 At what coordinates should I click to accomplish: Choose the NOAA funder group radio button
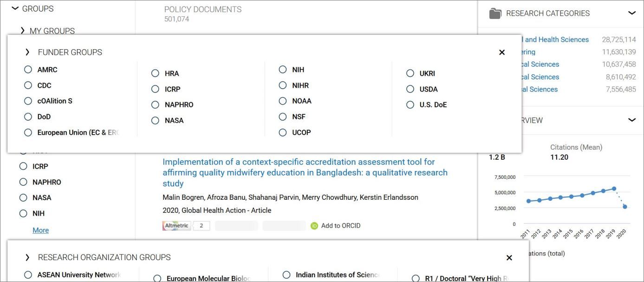coord(283,101)
